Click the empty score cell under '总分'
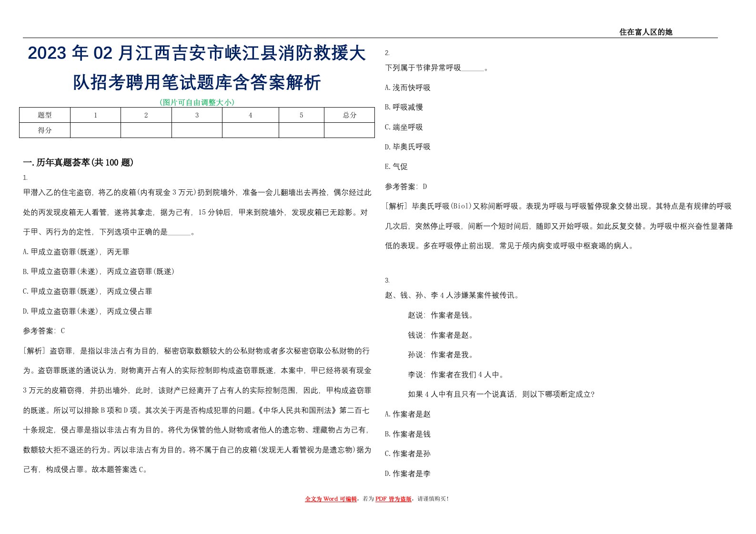The width and height of the screenshot is (756, 534). 350,130
